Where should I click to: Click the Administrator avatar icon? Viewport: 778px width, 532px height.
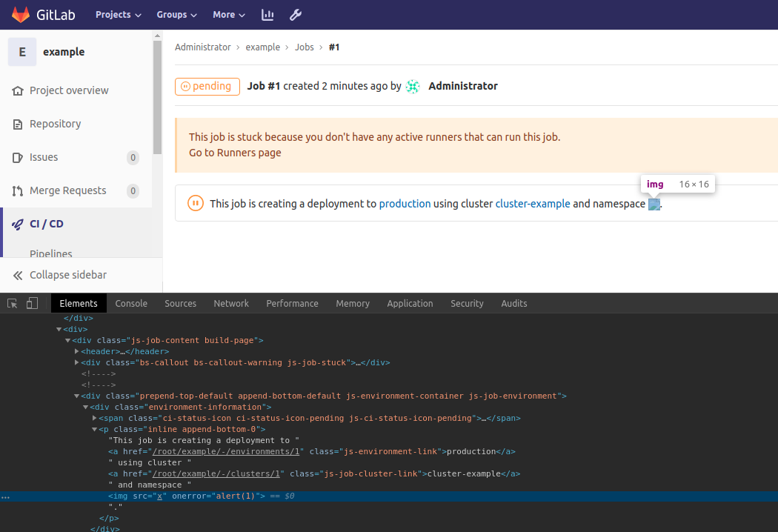coord(413,86)
